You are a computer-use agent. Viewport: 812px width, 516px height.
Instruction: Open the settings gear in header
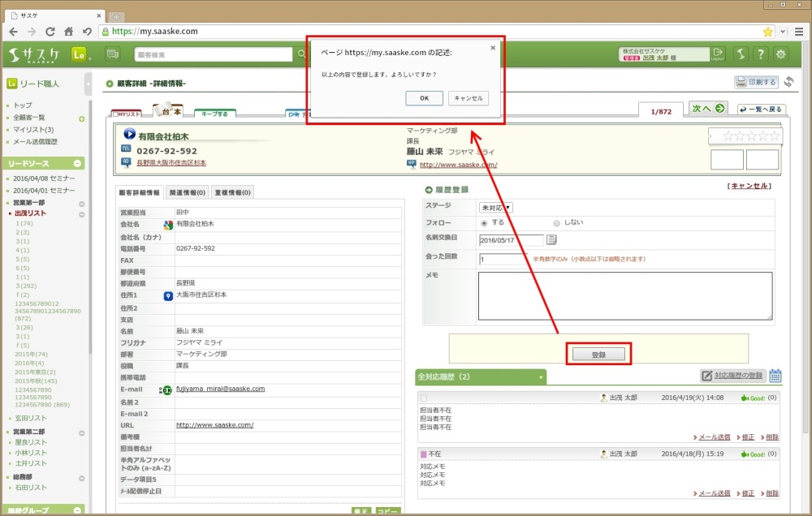pos(781,54)
